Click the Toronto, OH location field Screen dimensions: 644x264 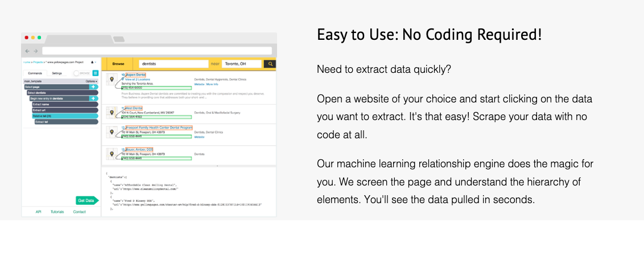241,64
